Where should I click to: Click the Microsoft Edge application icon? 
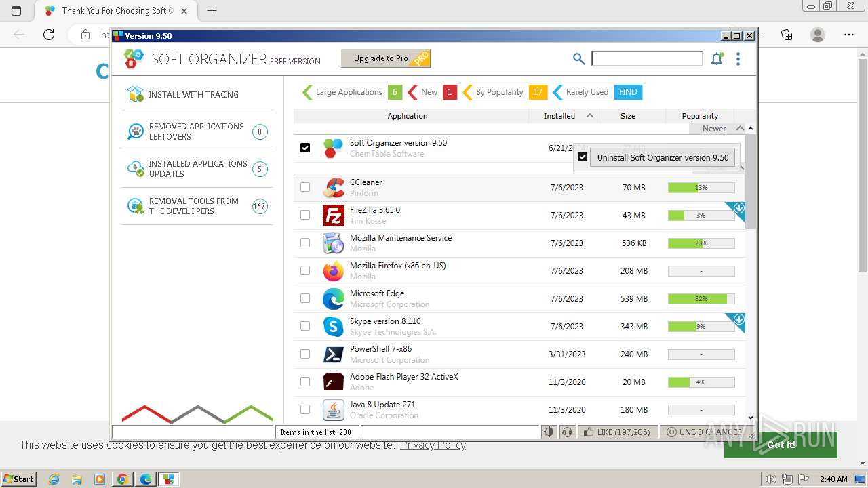pyautogui.click(x=334, y=298)
